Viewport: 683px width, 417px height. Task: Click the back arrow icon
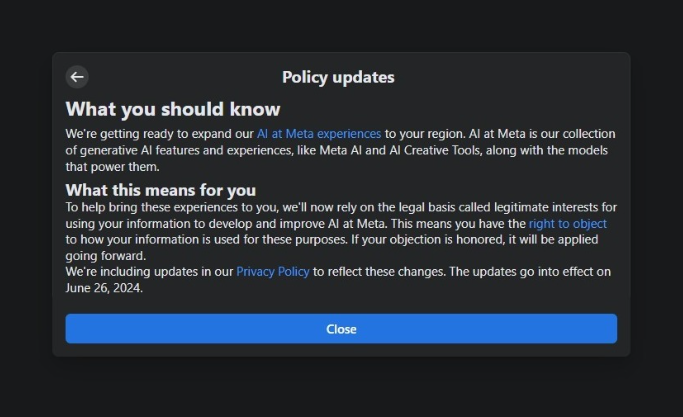click(x=77, y=77)
